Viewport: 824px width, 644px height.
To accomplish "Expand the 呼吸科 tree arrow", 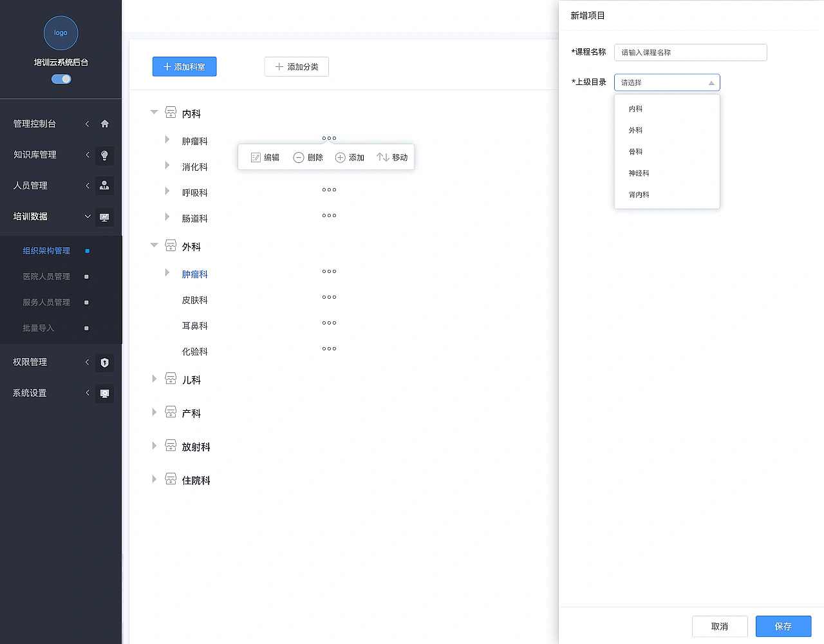I will 167,191.
